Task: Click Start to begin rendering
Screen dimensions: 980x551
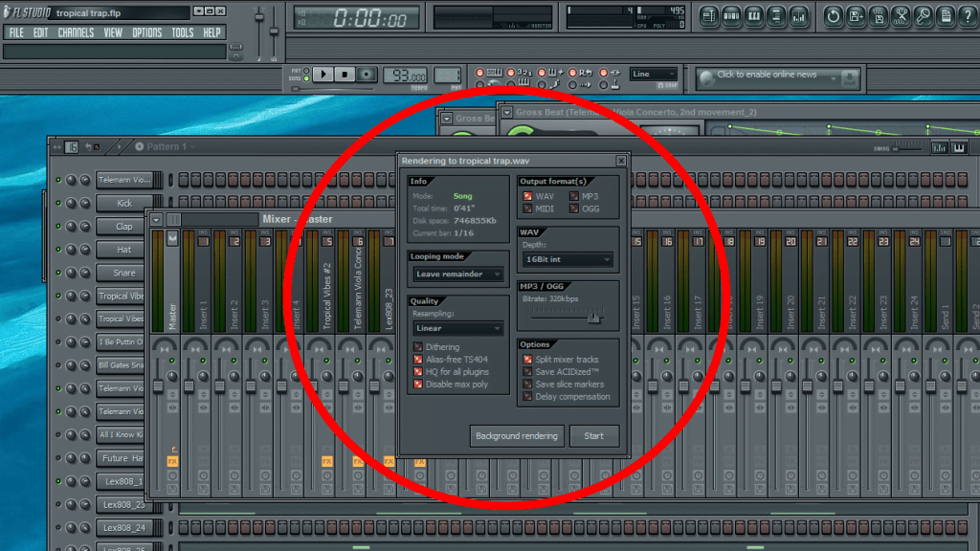Action: (594, 435)
